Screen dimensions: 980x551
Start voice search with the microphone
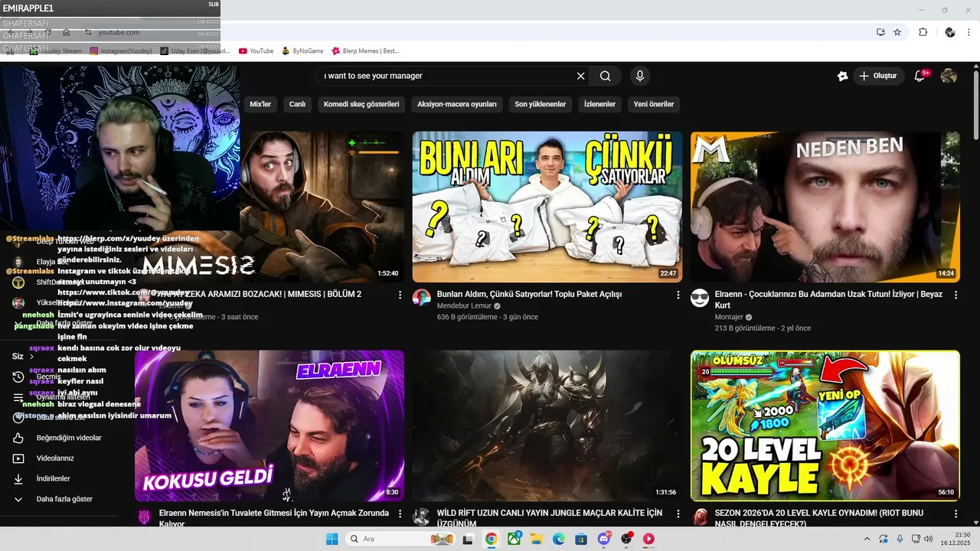point(640,76)
